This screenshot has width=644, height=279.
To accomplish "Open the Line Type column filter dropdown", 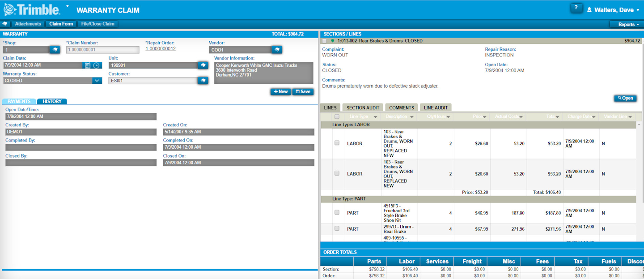I will pyautogui.click(x=375, y=116).
